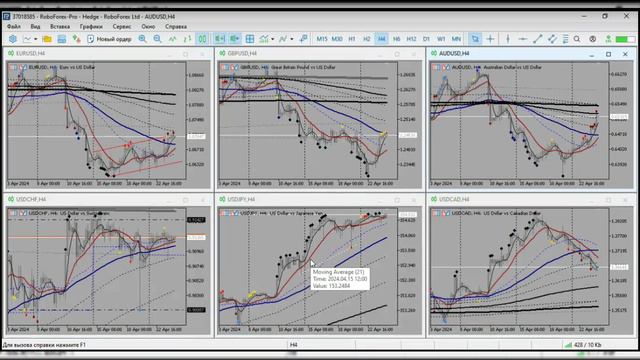This screenshot has height=360, width=640.
Task: Click the Moving Average (21) tooltip text
Action: [338, 272]
